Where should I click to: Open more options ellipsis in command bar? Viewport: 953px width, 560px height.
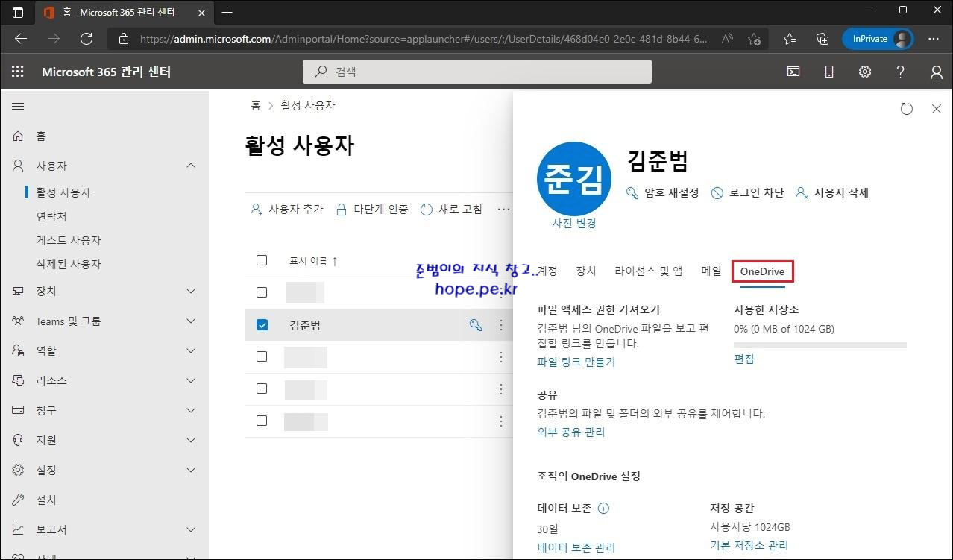pyautogui.click(x=504, y=210)
